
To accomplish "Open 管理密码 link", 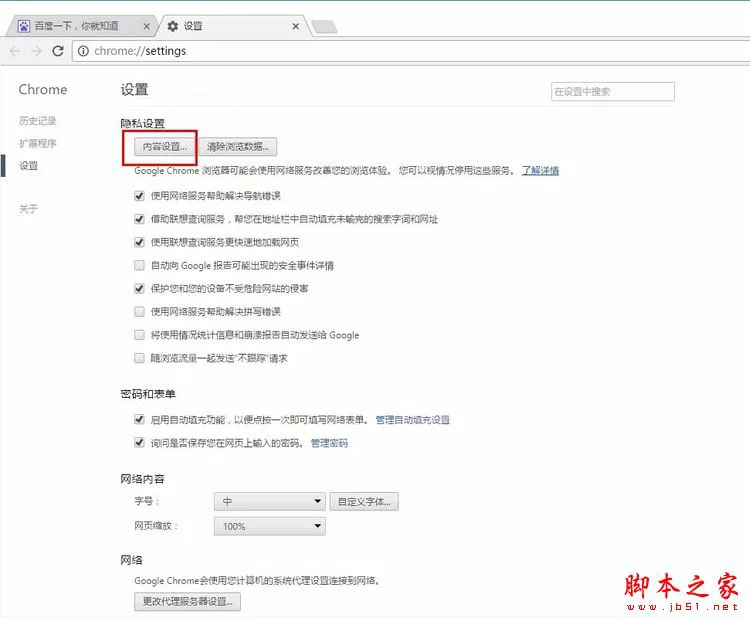I will point(329,443).
